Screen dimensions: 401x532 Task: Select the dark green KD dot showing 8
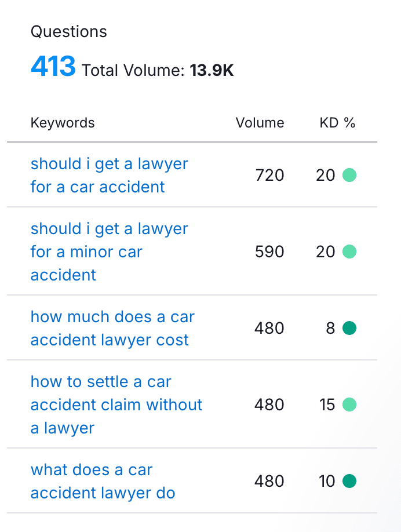coord(349,328)
